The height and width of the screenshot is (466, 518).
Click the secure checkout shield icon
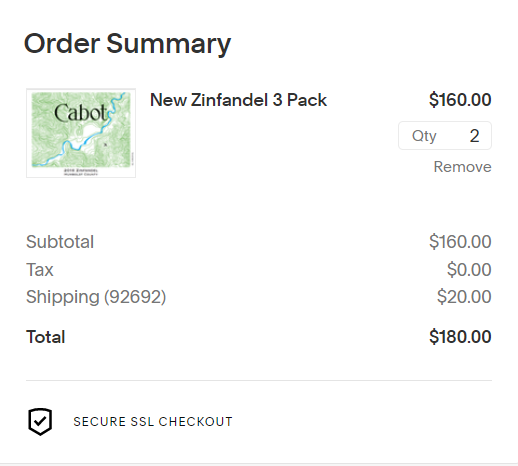point(40,422)
